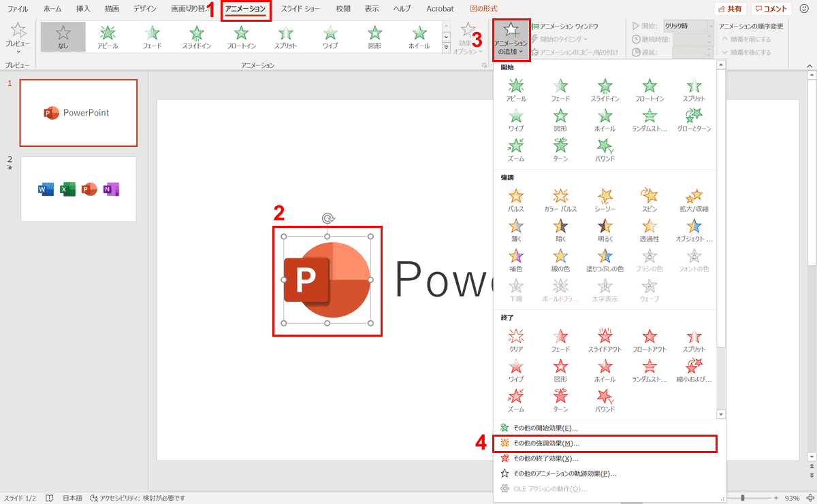Select the パルス emphasis effect
This screenshot has height=504, width=817.
516,200
